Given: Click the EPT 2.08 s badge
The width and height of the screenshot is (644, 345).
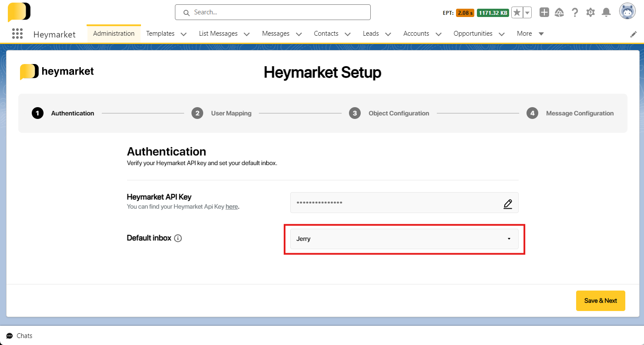Looking at the screenshot, I should (465, 13).
